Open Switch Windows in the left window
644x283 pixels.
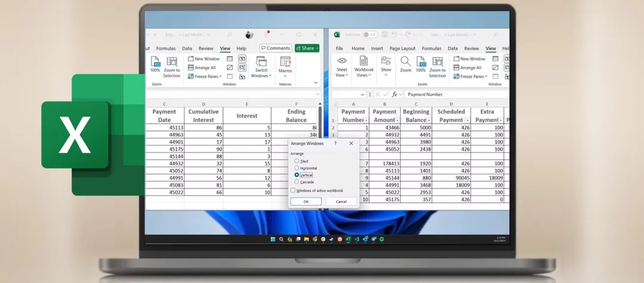click(x=261, y=67)
